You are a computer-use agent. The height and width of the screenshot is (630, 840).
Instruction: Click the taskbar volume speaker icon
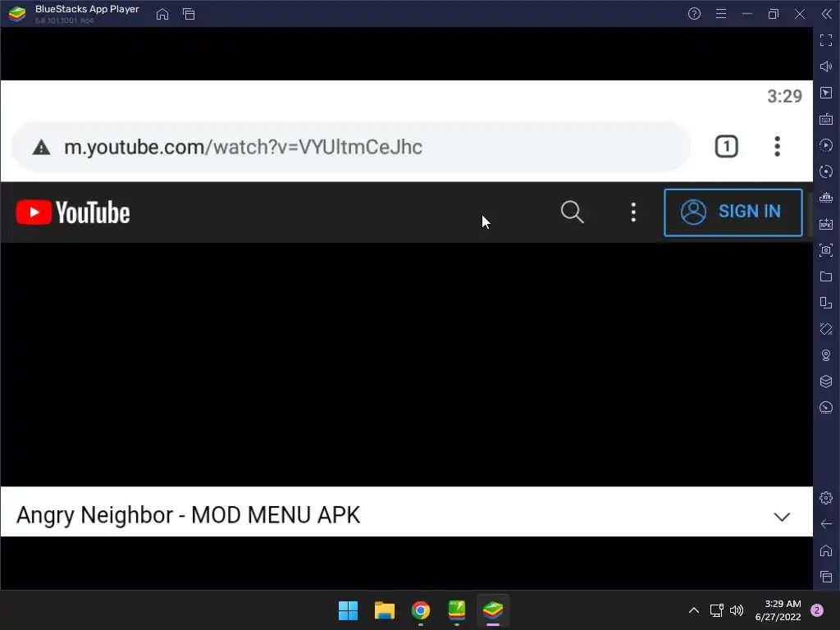[x=737, y=610]
